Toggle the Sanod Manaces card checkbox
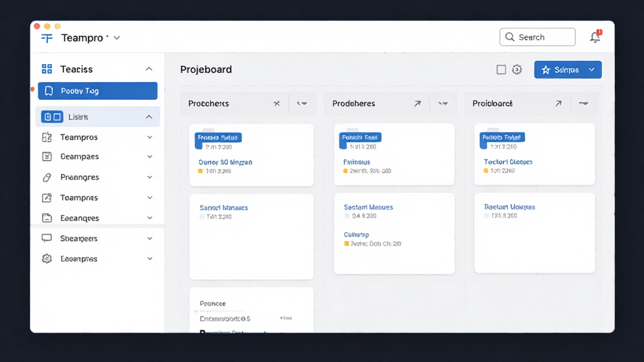This screenshot has height=362, width=644. [202, 217]
